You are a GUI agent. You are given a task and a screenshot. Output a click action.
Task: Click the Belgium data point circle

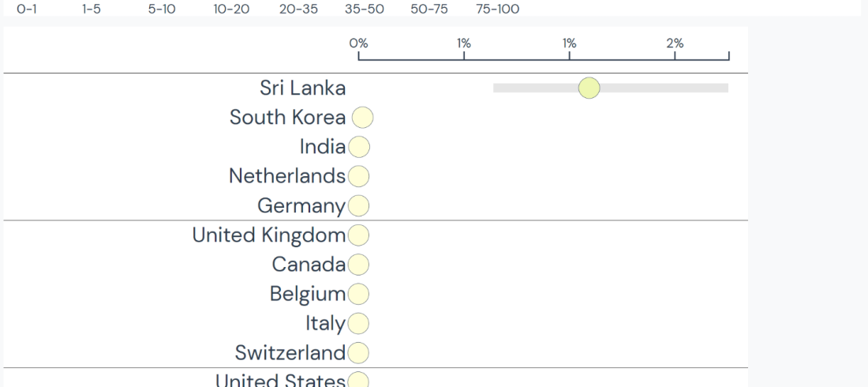pyautogui.click(x=358, y=294)
